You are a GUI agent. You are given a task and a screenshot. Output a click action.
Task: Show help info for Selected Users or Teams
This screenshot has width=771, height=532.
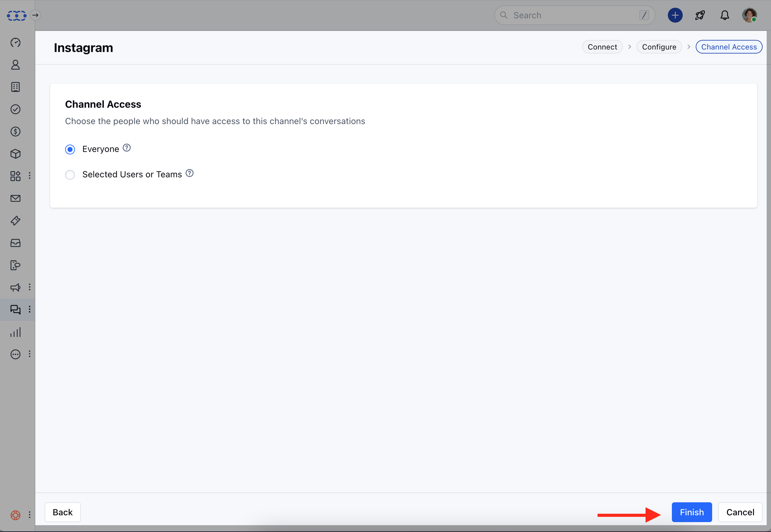tap(190, 173)
